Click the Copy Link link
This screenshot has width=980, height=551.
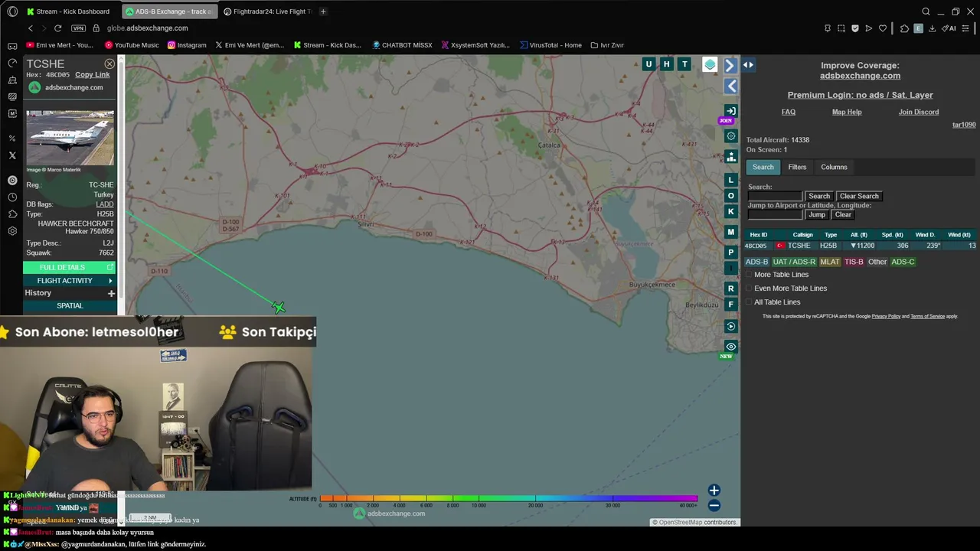[x=92, y=75]
